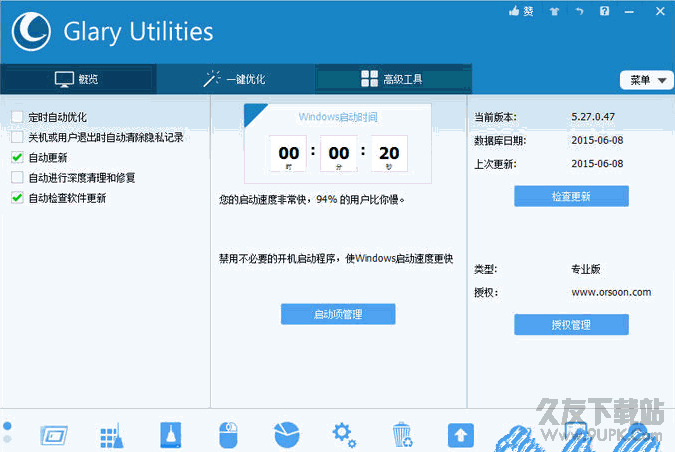
Task: Uncheck 自动更新 checkbox
Action: (x=17, y=158)
